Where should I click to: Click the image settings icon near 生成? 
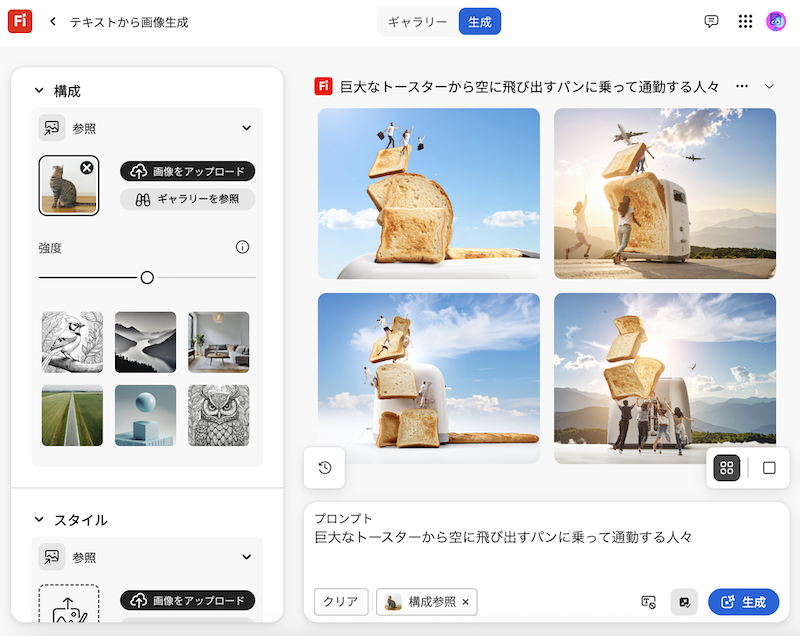click(684, 602)
